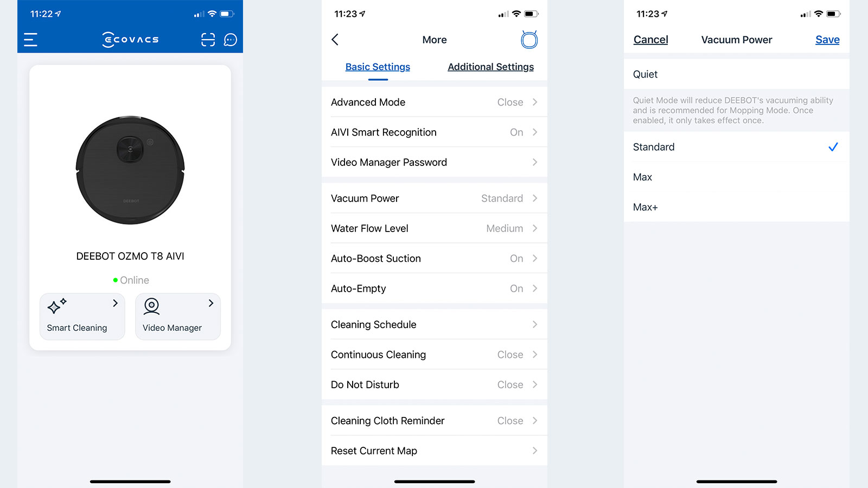Tap the chevron on Auto-Empty row

pyautogui.click(x=535, y=288)
